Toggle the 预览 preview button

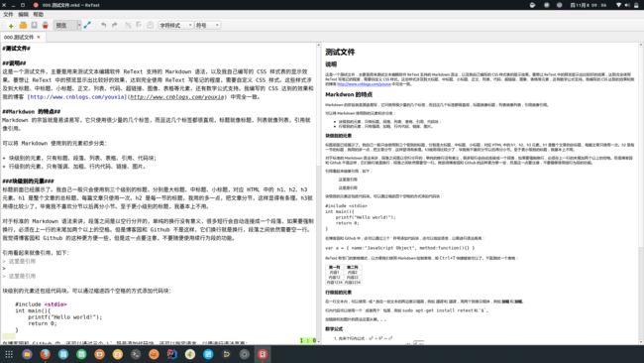pyautogui.click(x=64, y=26)
